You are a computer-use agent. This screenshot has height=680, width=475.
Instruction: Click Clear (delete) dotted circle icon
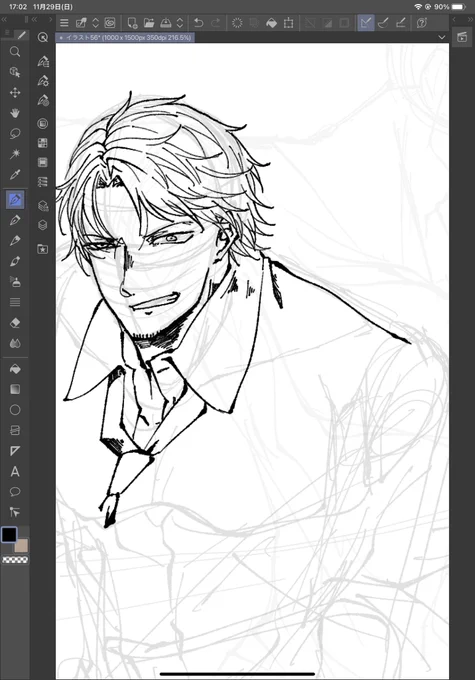coord(237,23)
